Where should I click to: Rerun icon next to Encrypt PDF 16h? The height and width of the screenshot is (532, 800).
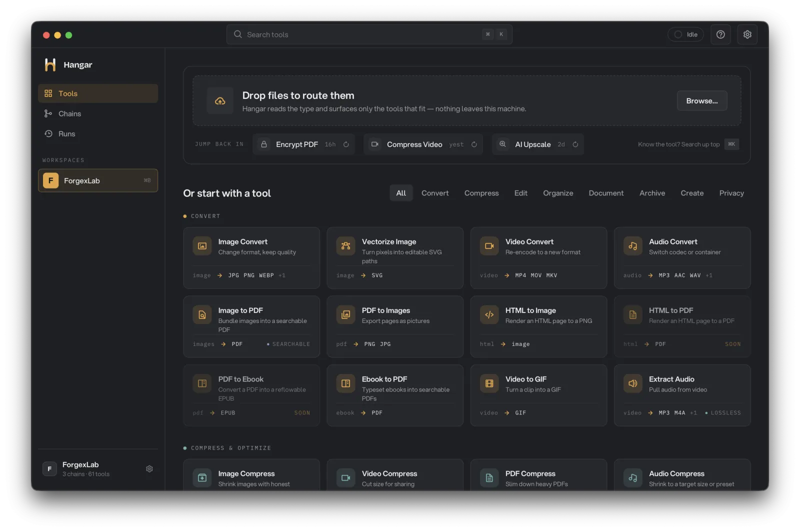pyautogui.click(x=346, y=144)
